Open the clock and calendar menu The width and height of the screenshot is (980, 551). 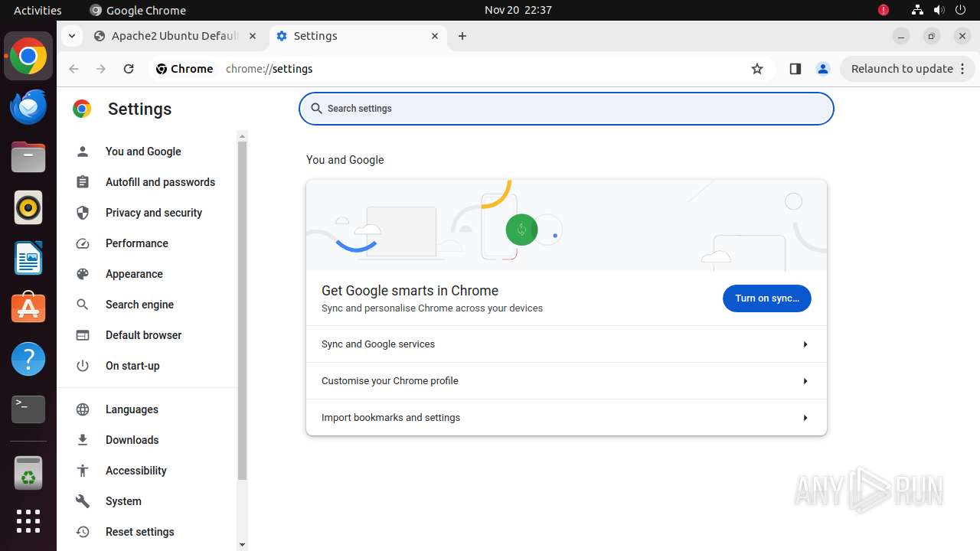pos(518,10)
